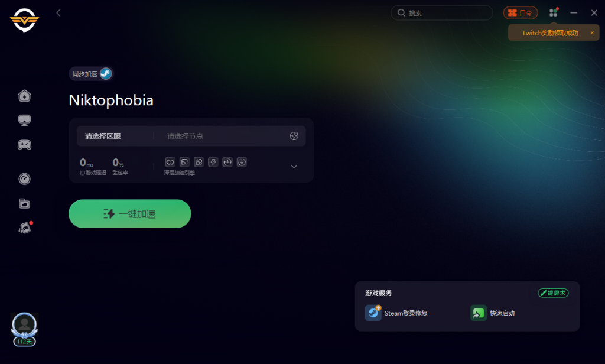Viewport: 605px width, 364px height.
Task: Open the 请选择节点 node selector
Action: tap(185, 136)
